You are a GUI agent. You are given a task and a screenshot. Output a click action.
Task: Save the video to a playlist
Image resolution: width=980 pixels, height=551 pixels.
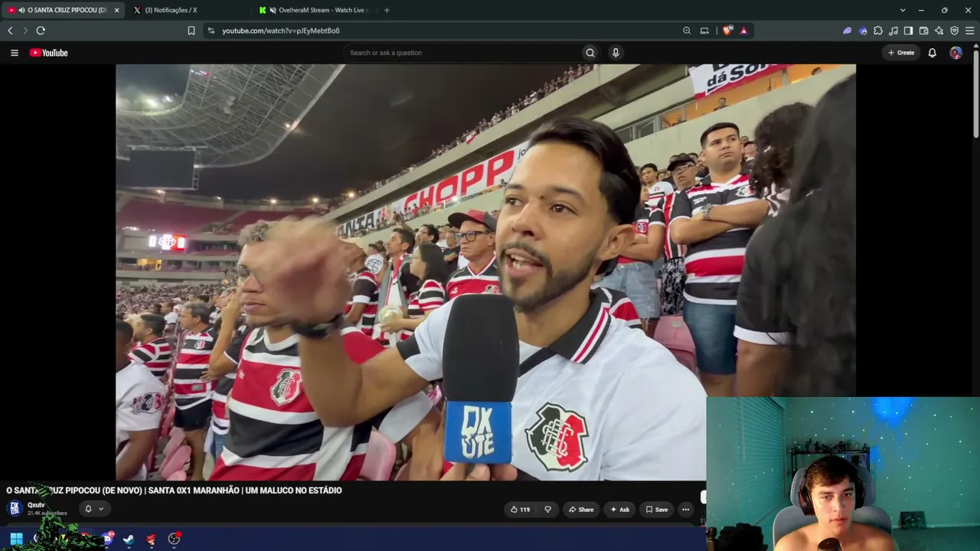(656, 510)
